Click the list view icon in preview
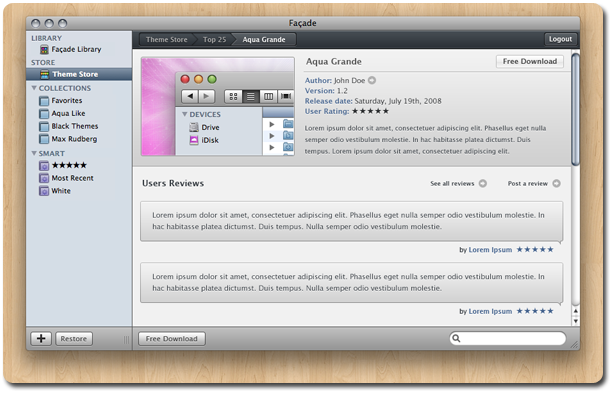Screen dimensions: 616x396 pyautogui.click(x=251, y=97)
